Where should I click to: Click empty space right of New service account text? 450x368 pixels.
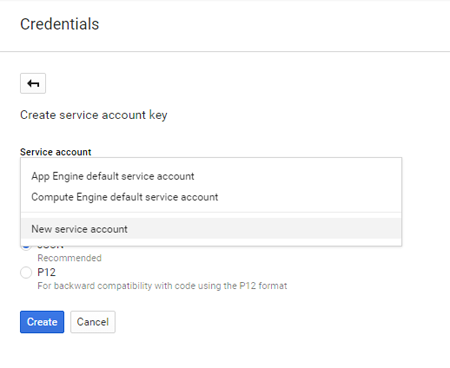263,229
